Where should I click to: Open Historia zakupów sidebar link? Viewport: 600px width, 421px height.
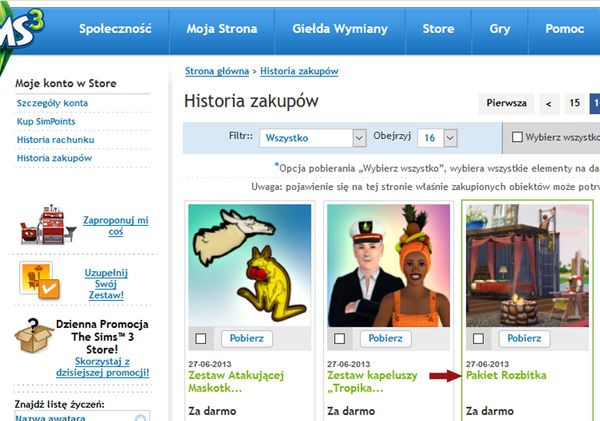[54, 158]
